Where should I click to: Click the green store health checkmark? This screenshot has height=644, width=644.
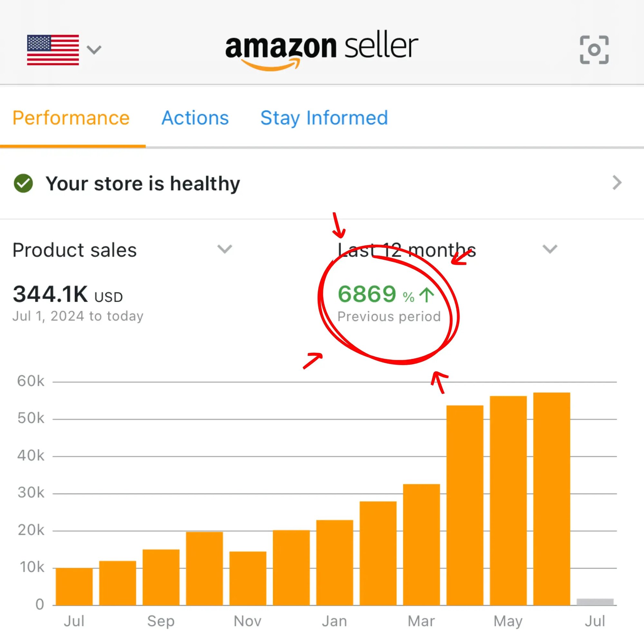[23, 183]
